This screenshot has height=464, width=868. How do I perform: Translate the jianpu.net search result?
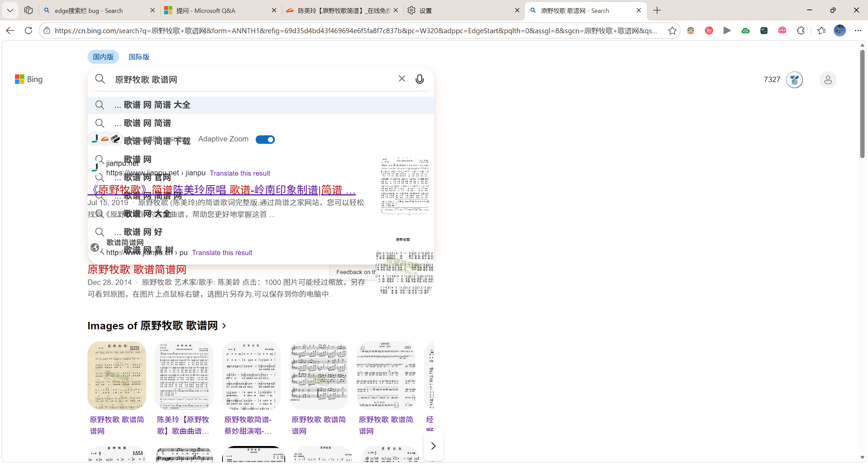tap(240, 173)
